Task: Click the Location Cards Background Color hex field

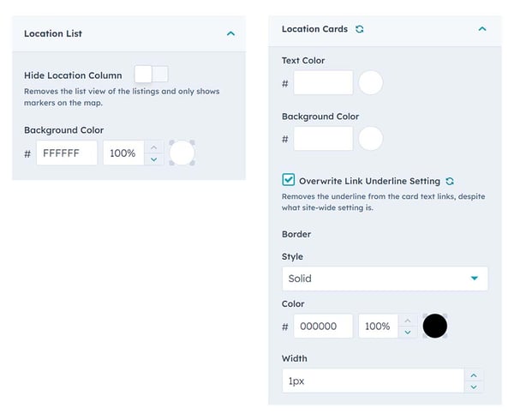Action: coord(323,139)
